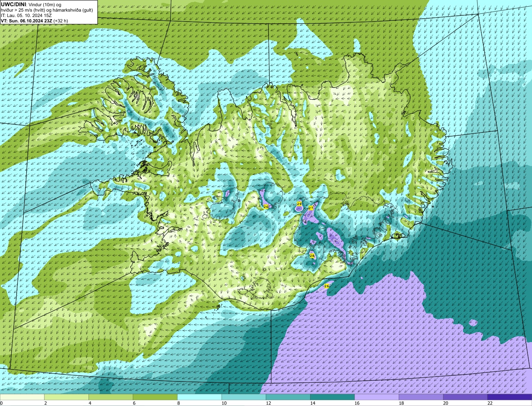532x406 pixels.
Task: Click the legend scale value 14
Action: tap(313, 403)
